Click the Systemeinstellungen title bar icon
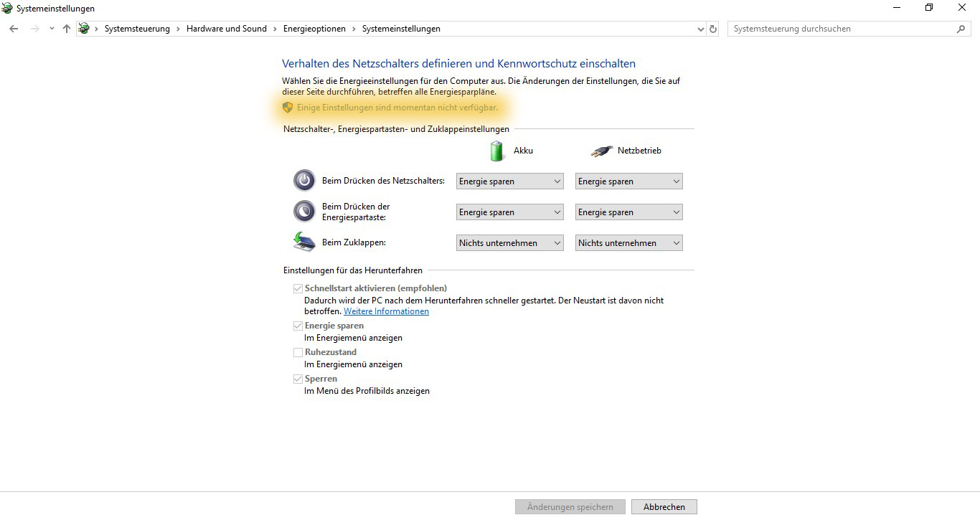The width and height of the screenshot is (980, 520). click(x=7, y=8)
